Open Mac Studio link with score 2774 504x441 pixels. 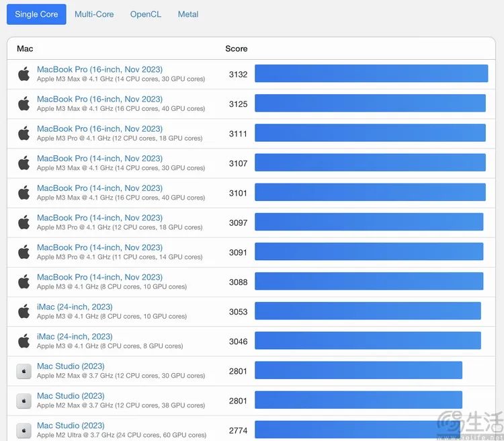tap(71, 426)
